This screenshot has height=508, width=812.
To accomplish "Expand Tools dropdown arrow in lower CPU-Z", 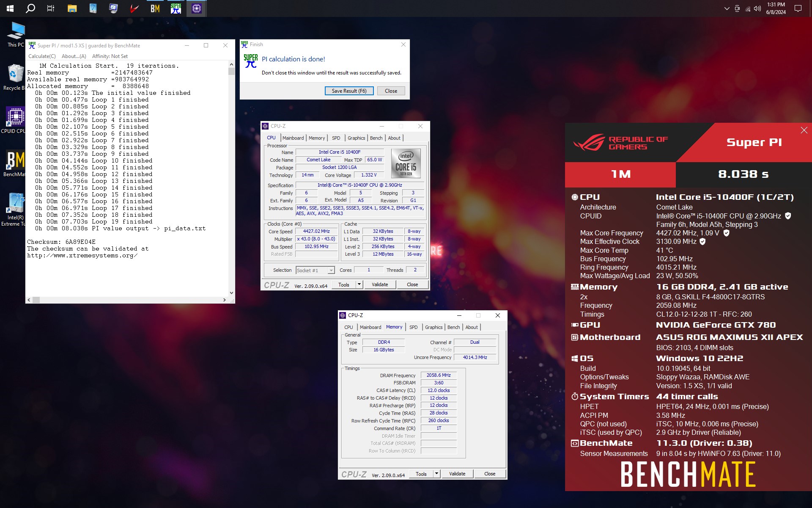I will [436, 474].
